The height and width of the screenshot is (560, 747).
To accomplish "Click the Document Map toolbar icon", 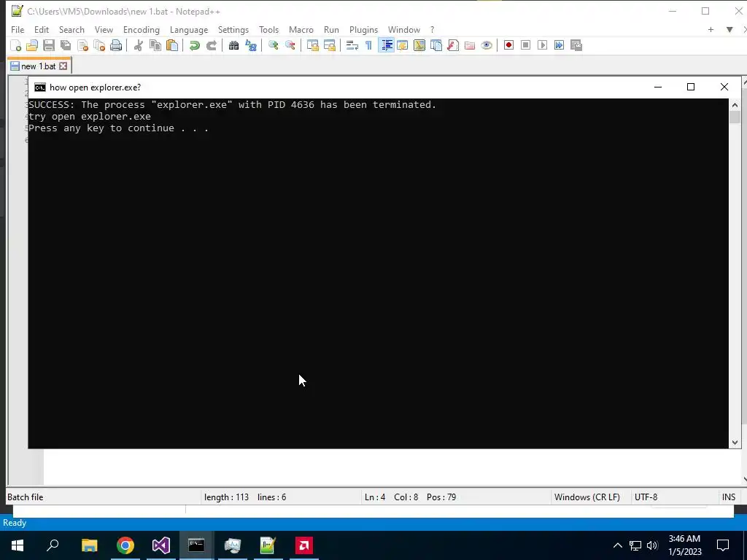I will pyautogui.click(x=419, y=45).
